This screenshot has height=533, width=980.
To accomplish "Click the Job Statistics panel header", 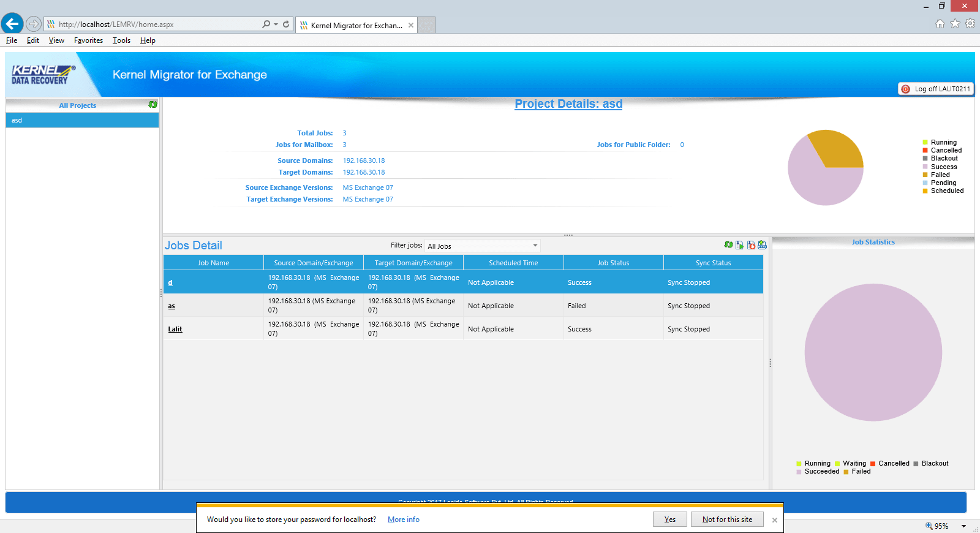I will point(873,242).
